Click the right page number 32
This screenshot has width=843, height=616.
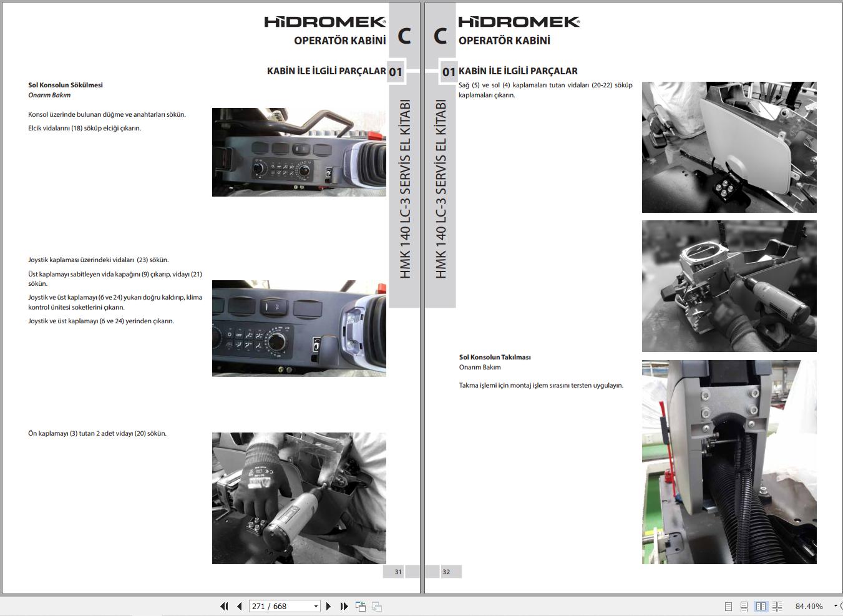point(446,572)
